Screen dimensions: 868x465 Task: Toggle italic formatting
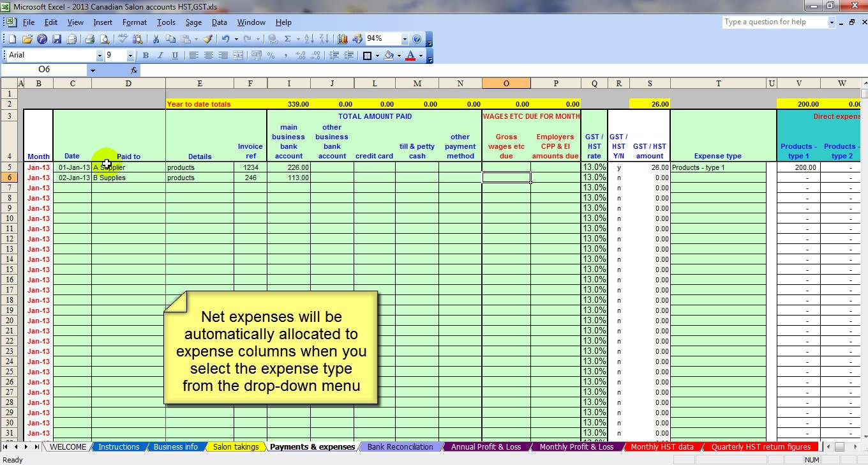(160, 55)
